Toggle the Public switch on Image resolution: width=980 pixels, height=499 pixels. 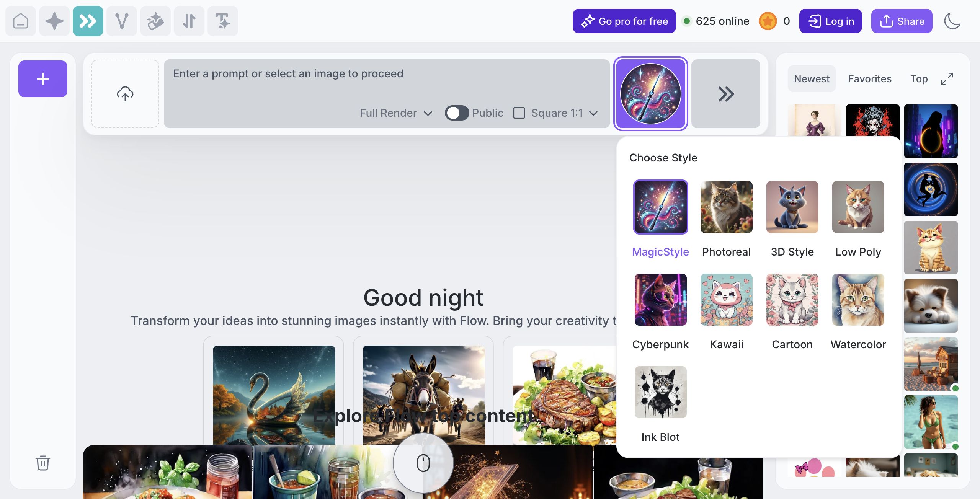click(x=457, y=113)
